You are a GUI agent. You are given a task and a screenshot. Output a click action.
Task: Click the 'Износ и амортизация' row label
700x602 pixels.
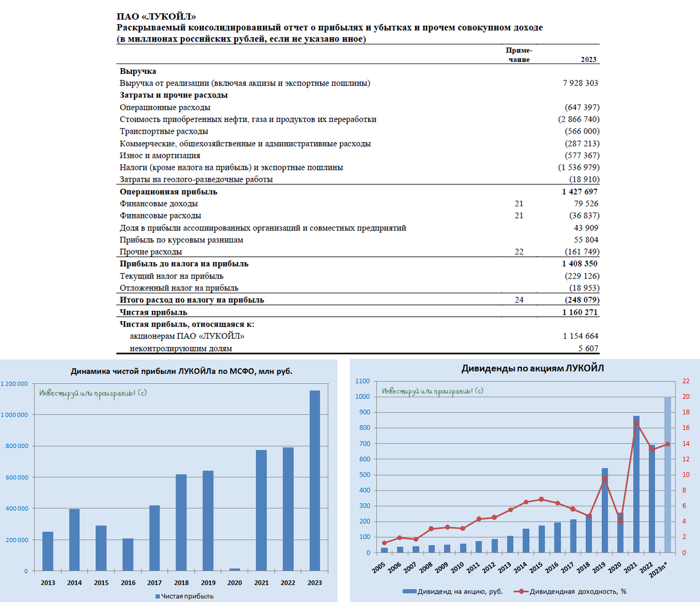(160, 155)
